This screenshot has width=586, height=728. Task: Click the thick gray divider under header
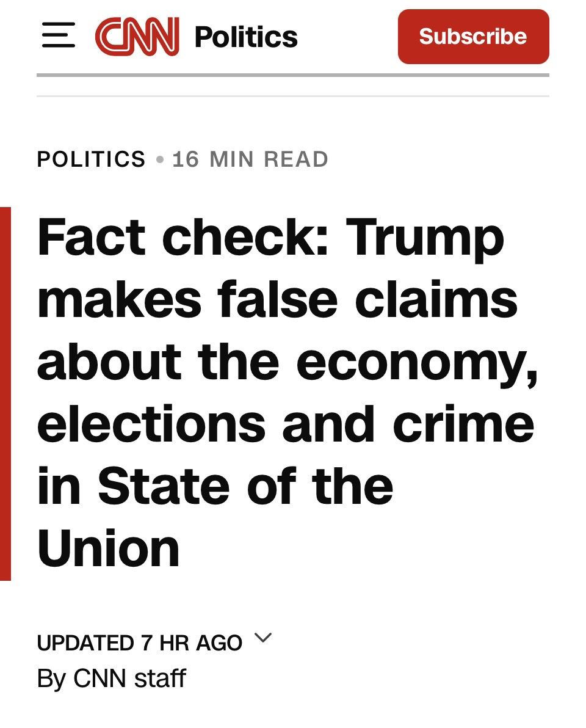point(293,75)
